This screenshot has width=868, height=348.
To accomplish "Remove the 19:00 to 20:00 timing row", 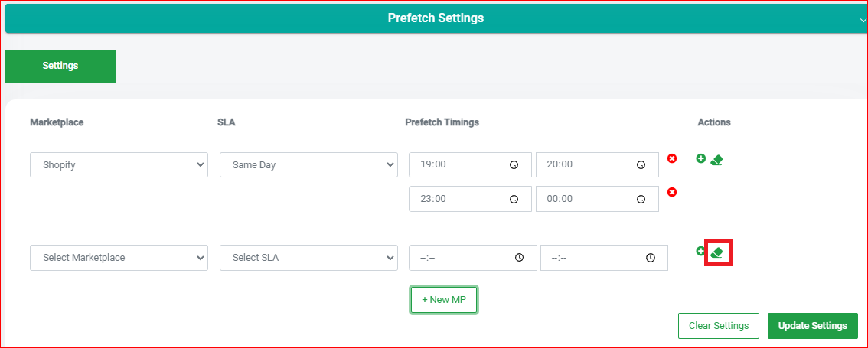I will tap(672, 159).
